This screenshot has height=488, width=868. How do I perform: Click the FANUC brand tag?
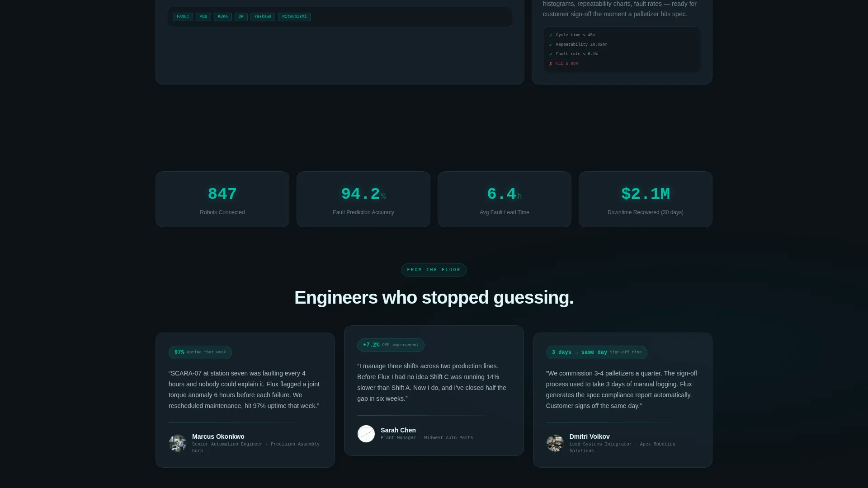[x=183, y=17]
